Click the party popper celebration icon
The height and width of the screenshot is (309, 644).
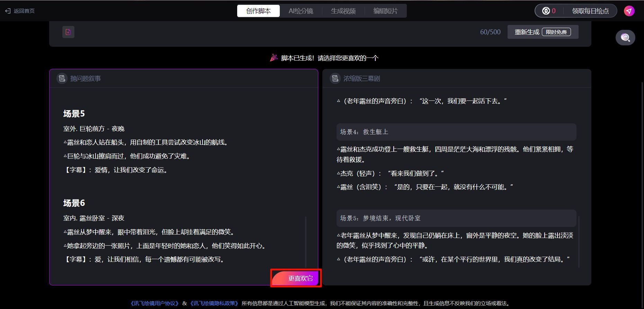pyautogui.click(x=274, y=58)
